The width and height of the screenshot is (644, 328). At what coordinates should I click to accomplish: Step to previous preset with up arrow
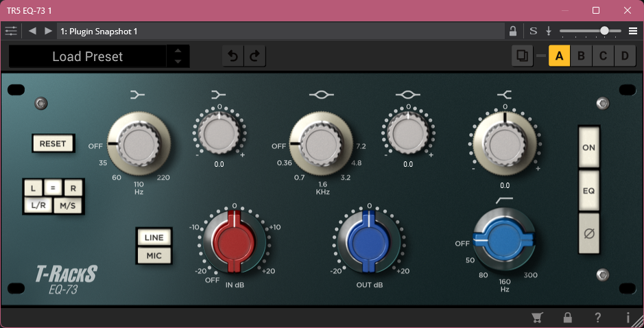click(x=178, y=51)
